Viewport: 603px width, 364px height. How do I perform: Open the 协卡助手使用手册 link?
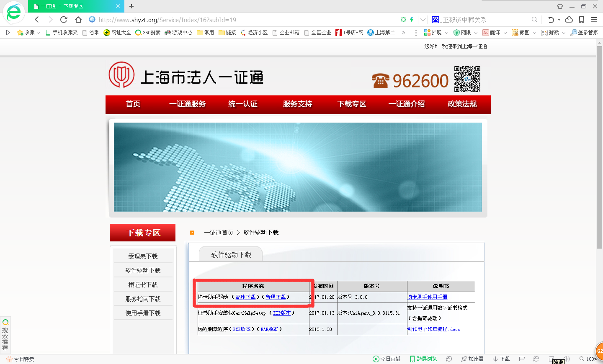pyautogui.click(x=427, y=297)
